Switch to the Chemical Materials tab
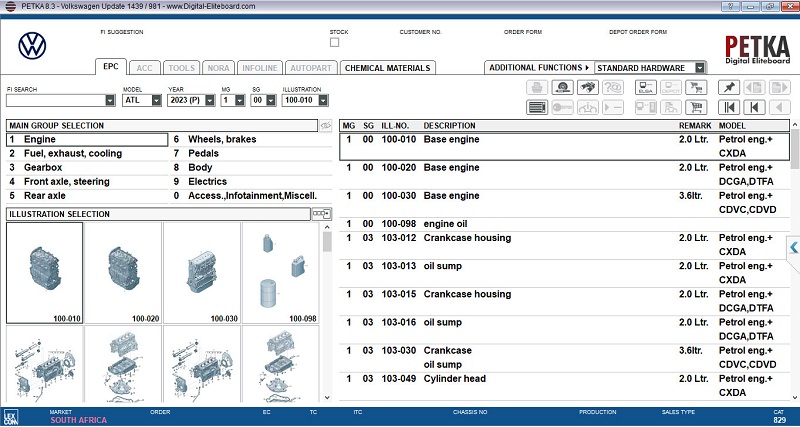This screenshot has height=427, width=800. click(387, 68)
